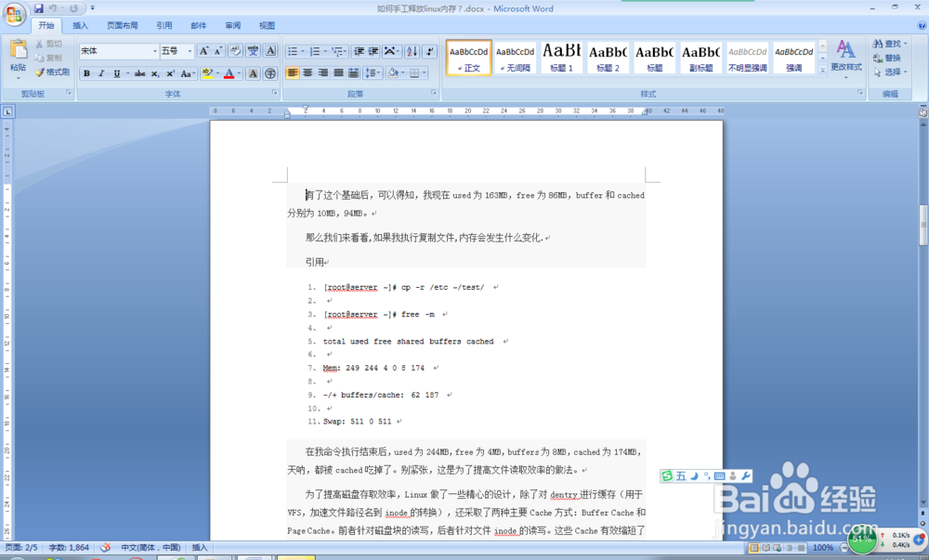Toggle Subscript formatting
Viewport: 929px width, 560px height.
[154, 73]
